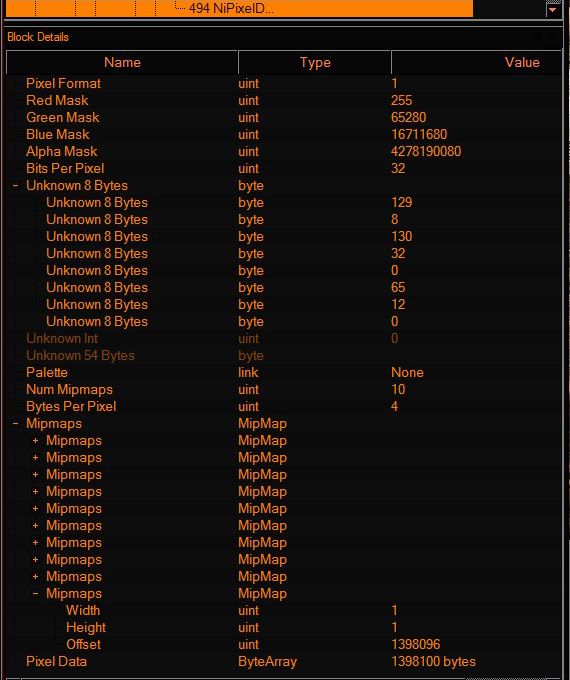This screenshot has width=570, height=680.
Task: Expand the first Mipmaps child entry
Action: [36, 441]
